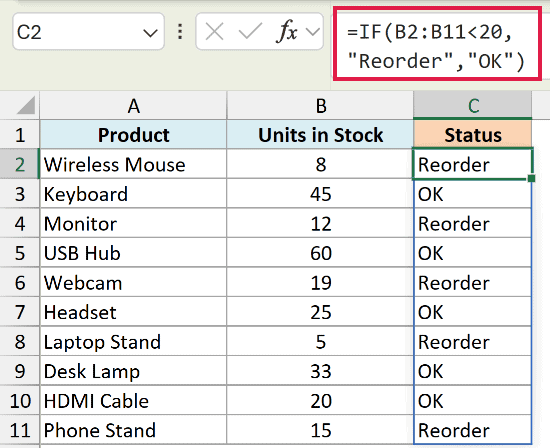
Task: Click the stock value 5 cell
Action: click(320, 342)
